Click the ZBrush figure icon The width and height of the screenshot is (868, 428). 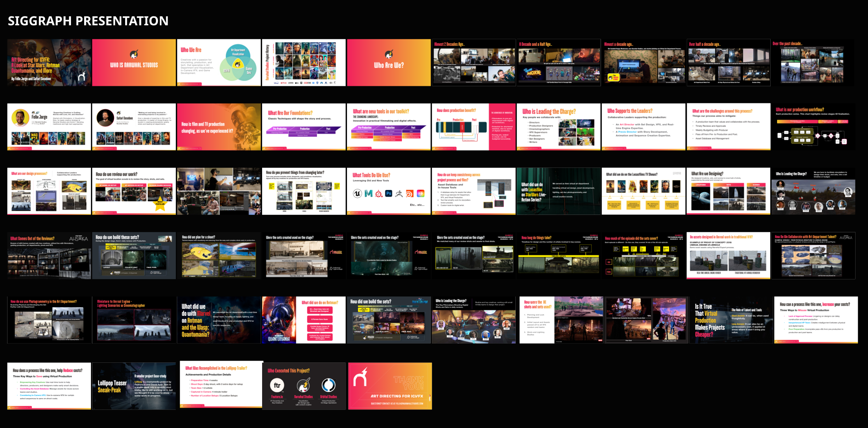click(399, 194)
